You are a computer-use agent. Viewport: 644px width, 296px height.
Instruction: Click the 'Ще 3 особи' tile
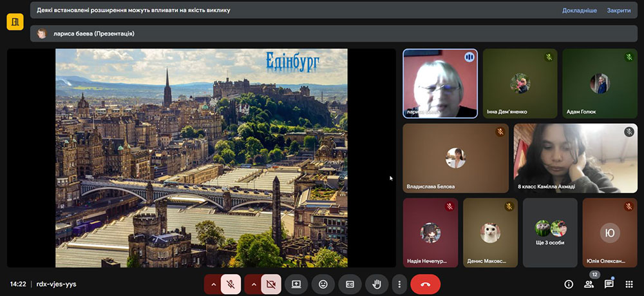tap(550, 232)
